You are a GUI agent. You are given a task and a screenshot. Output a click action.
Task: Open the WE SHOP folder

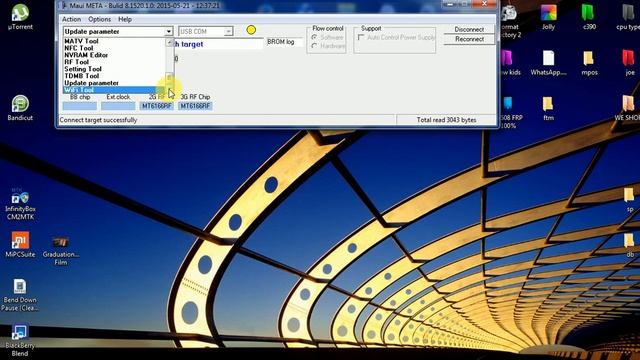pyautogui.click(x=628, y=109)
